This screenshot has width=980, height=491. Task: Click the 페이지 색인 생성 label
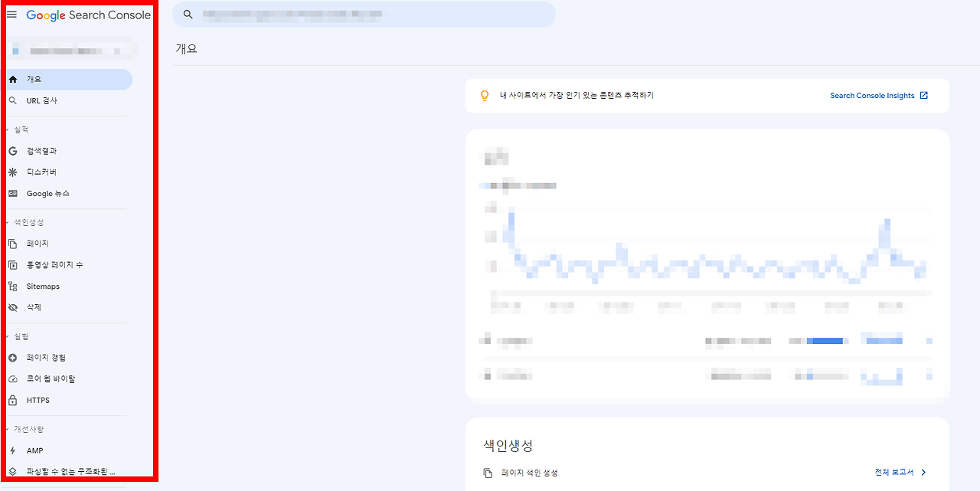pyautogui.click(x=530, y=473)
